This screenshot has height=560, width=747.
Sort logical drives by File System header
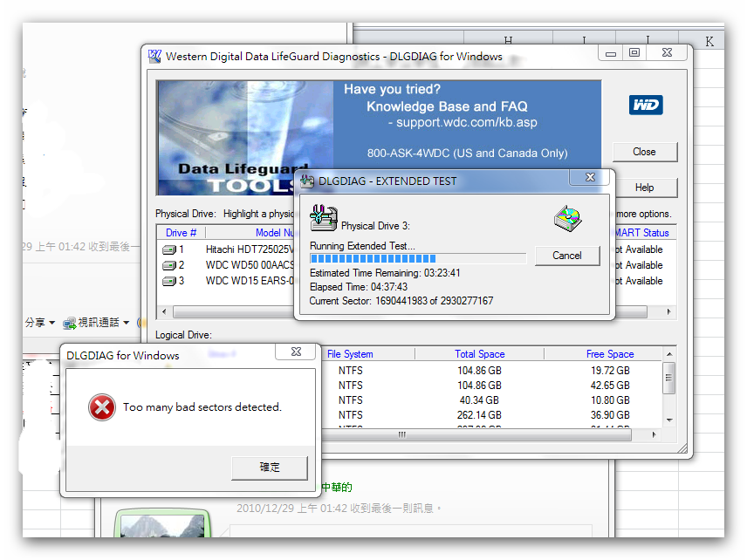pyautogui.click(x=350, y=354)
